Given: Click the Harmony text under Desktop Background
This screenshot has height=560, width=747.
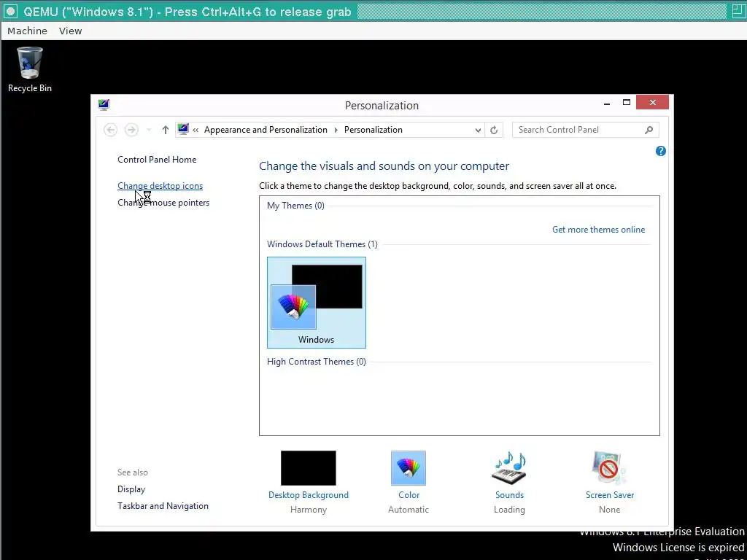Looking at the screenshot, I should coord(309,510).
